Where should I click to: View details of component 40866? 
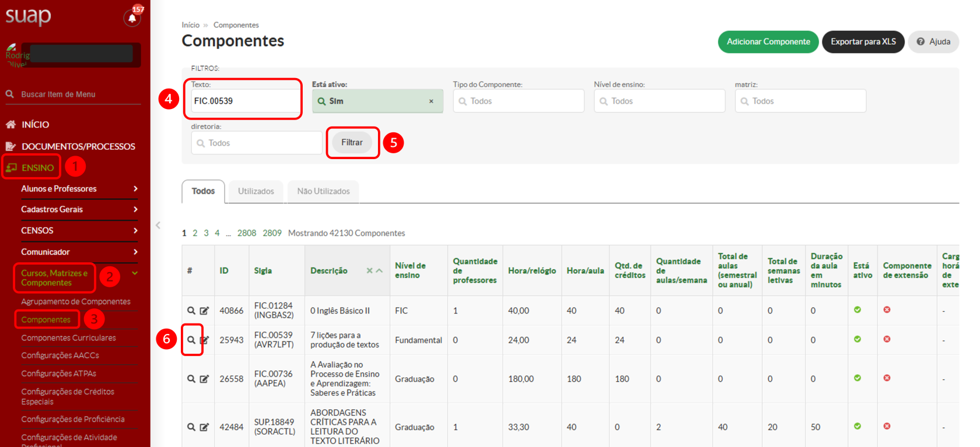tap(191, 311)
